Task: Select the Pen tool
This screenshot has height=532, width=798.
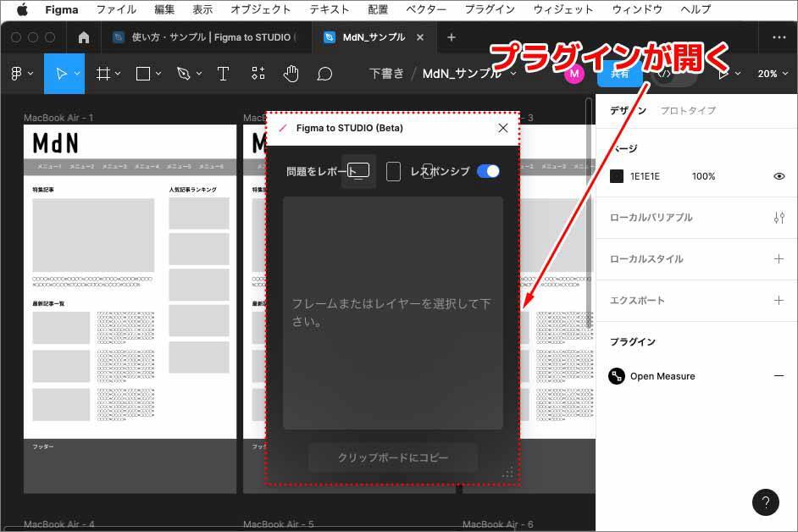Action: (183, 74)
